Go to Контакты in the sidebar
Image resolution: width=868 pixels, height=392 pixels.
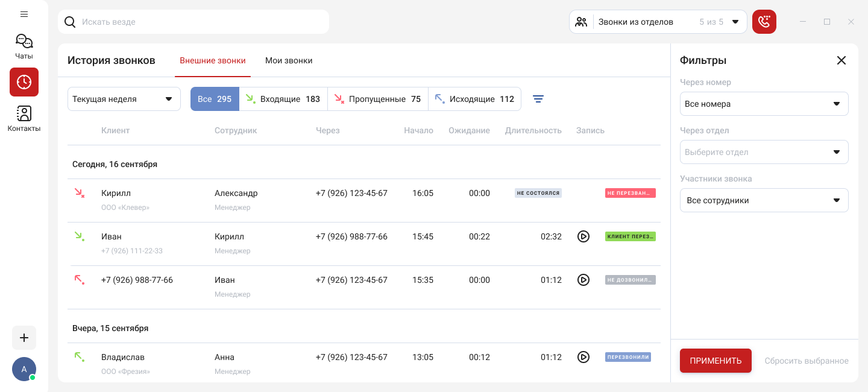[24, 118]
